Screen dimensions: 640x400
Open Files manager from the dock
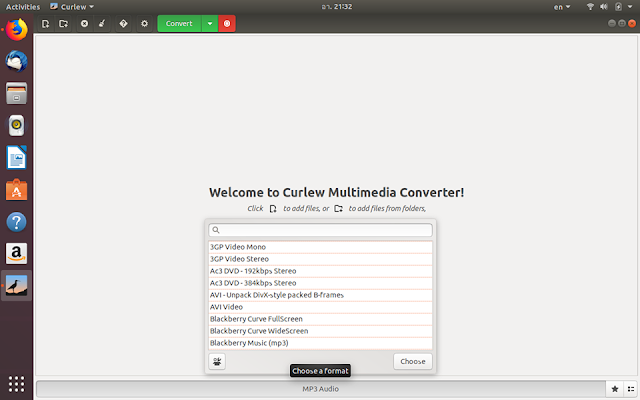point(16,93)
